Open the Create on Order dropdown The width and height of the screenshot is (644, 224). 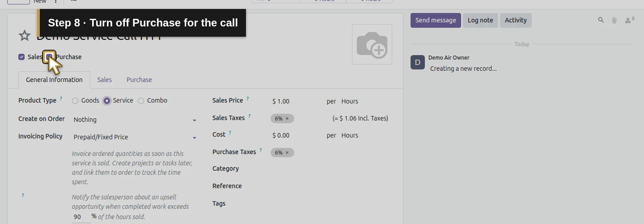click(135, 120)
